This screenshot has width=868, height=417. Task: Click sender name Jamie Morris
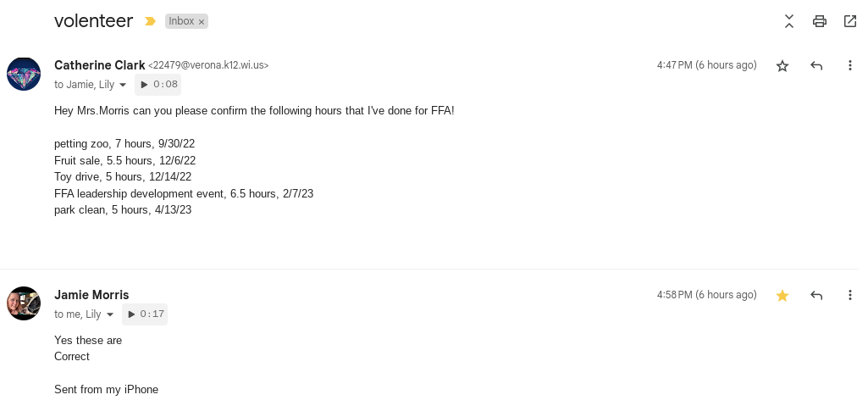point(91,295)
